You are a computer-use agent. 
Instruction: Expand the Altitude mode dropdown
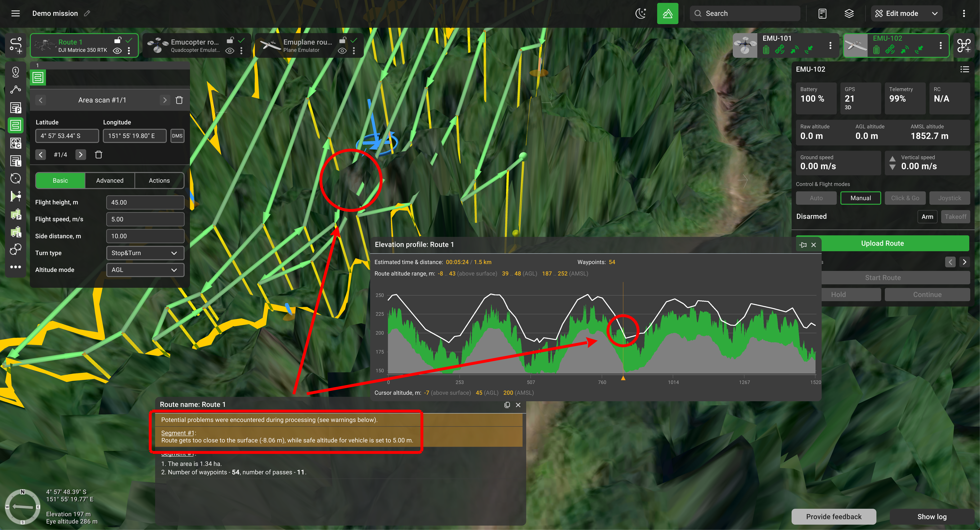coord(145,270)
